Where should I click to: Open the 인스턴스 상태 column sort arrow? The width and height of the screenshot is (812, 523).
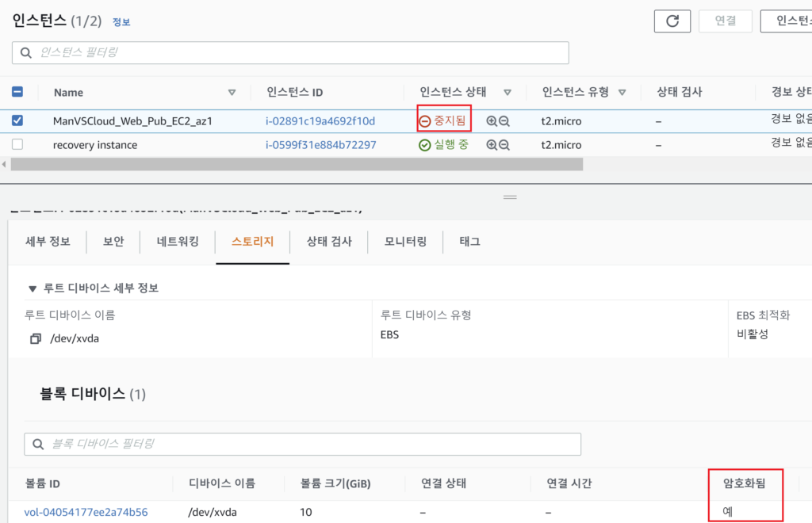pyautogui.click(x=507, y=92)
